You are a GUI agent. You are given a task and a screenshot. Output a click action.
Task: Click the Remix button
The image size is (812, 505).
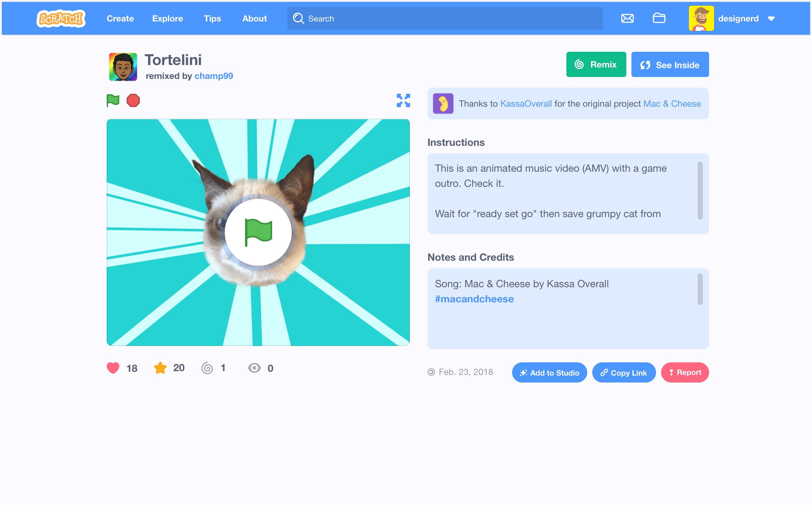point(596,64)
